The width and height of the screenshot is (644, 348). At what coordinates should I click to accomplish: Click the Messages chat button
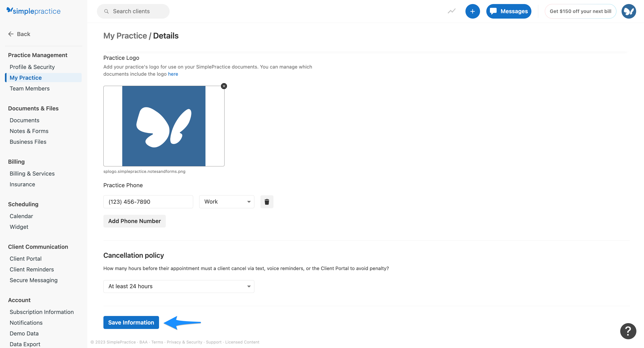509,11
